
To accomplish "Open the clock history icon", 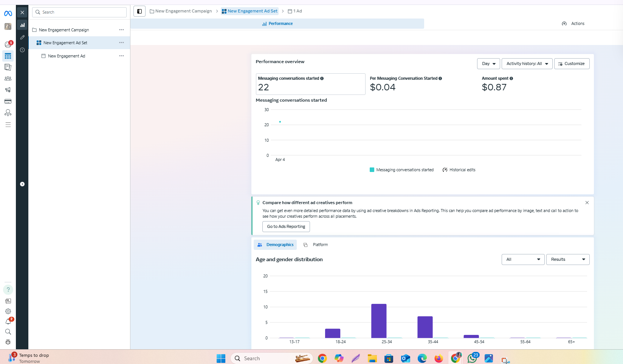I will pos(22,50).
